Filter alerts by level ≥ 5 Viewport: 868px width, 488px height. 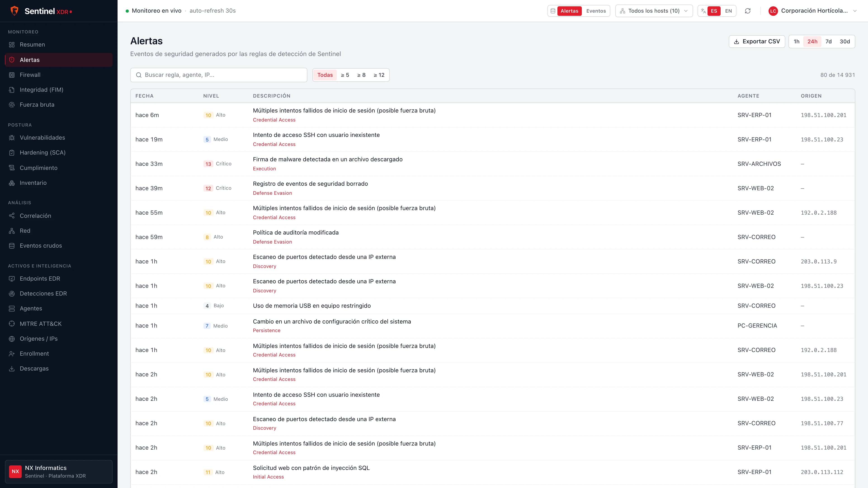pos(345,75)
